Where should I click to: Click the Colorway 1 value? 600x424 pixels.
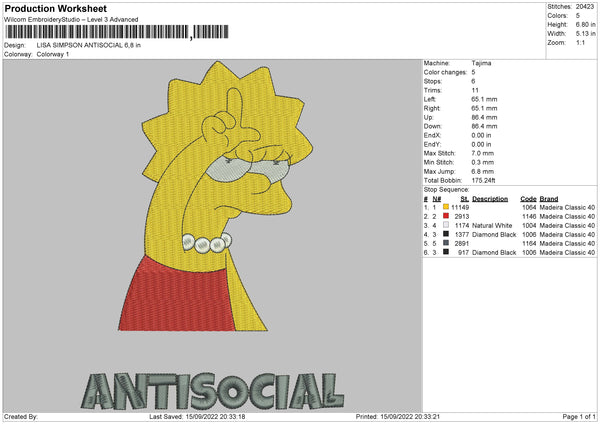pyautogui.click(x=53, y=54)
